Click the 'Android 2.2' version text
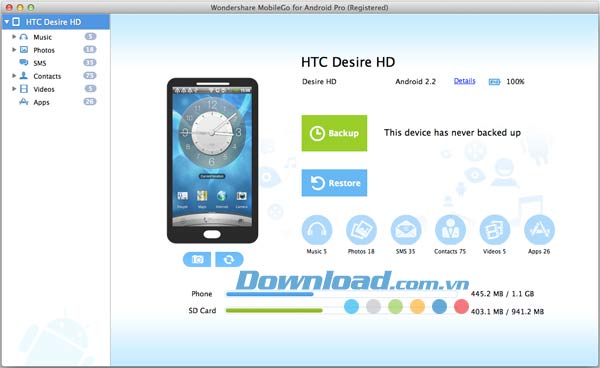 (x=416, y=81)
